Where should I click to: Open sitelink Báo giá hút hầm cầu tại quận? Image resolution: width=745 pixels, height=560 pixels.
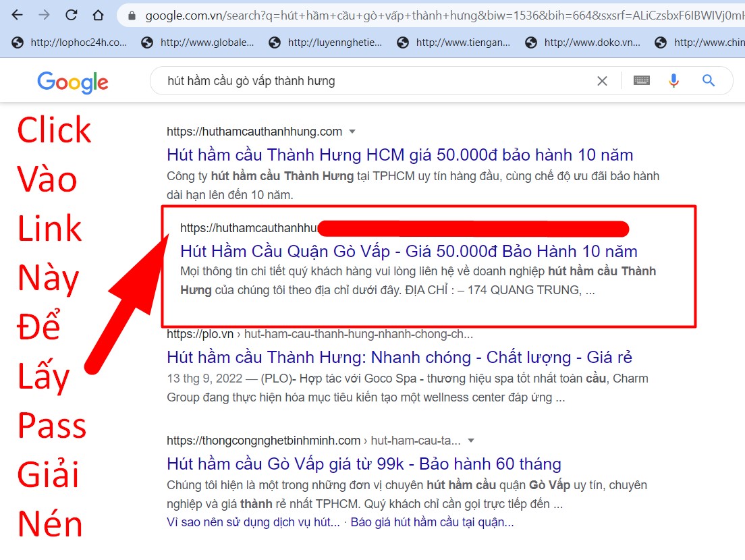pos(433,522)
